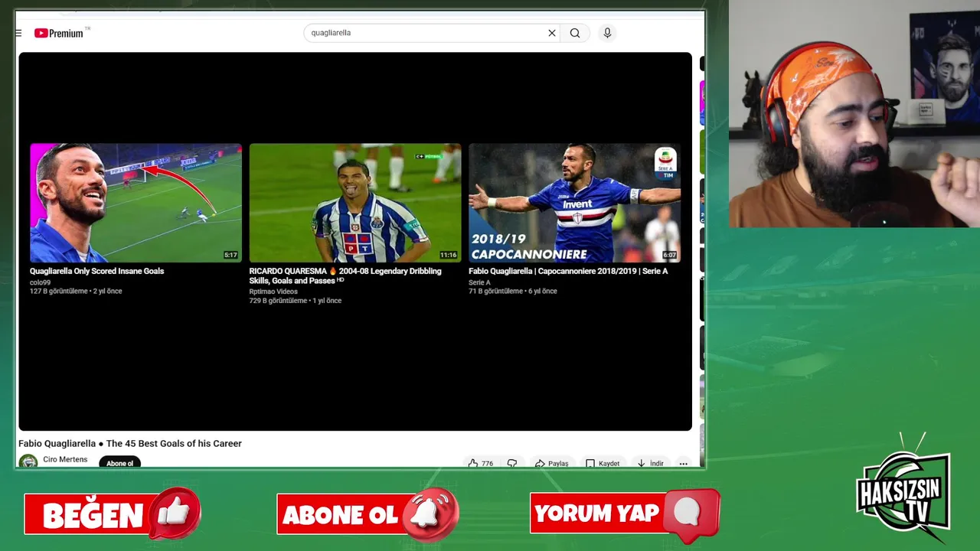980x551 pixels.
Task: Open Fabio Quagliarella Capocannoniere 2018/2019 title
Action: pos(568,271)
